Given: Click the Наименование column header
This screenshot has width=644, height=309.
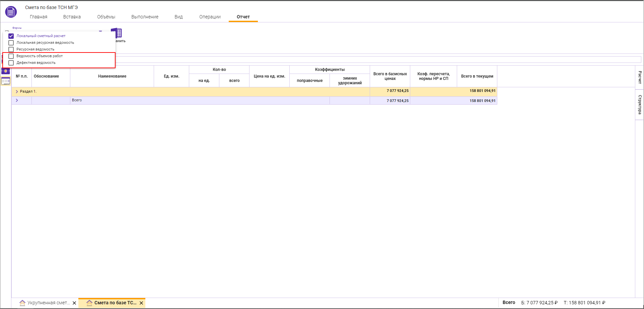Looking at the screenshot, I should [x=112, y=76].
